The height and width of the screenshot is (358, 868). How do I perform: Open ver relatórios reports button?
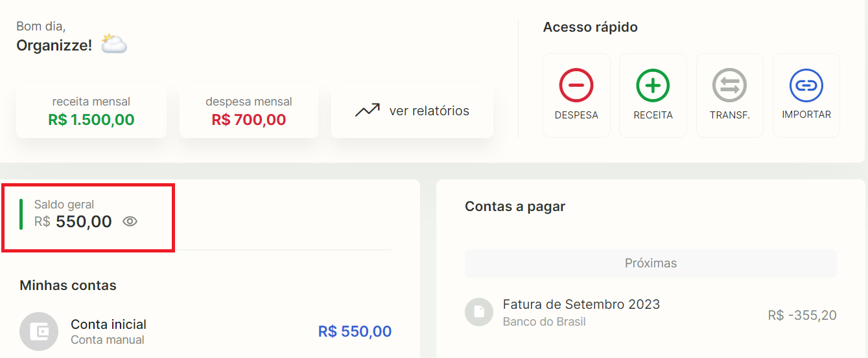pos(412,111)
